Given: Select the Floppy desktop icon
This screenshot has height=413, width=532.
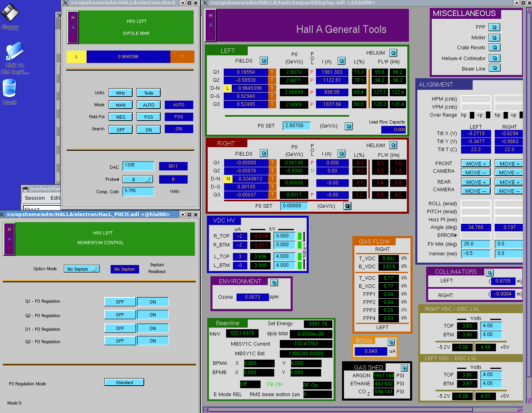Looking at the screenshot, I should coord(10,17).
